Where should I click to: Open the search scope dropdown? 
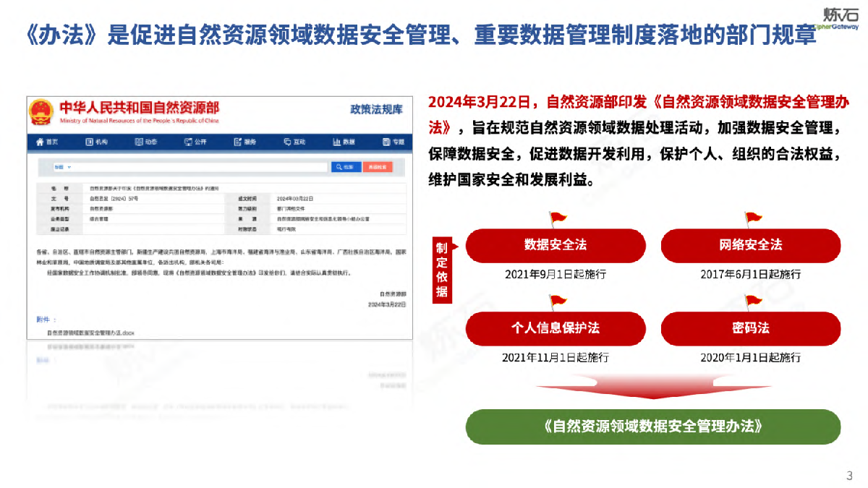tap(64, 167)
